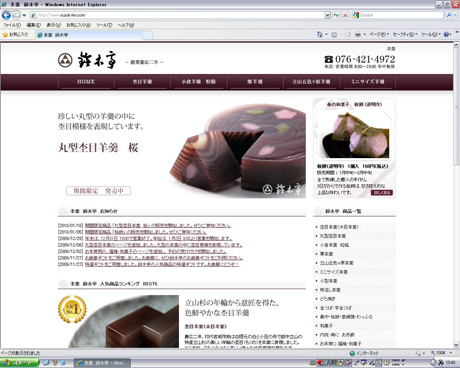Click the browser Back arrow button
Screen dimensions: 460x368
pos(6,15)
